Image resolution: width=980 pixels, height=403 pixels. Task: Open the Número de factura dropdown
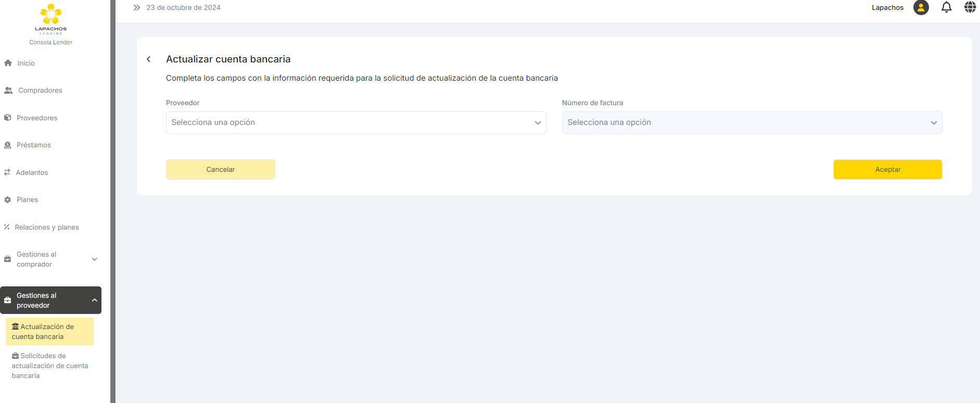(x=752, y=123)
